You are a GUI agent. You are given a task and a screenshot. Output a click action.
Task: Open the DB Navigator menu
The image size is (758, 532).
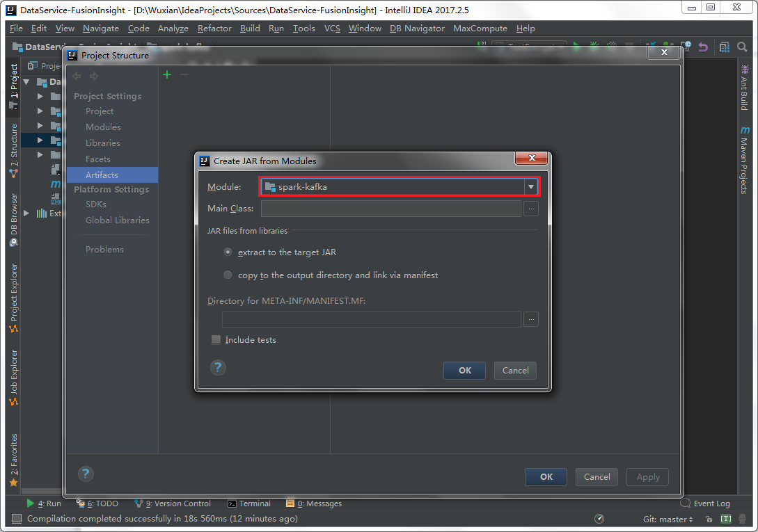[417, 29]
